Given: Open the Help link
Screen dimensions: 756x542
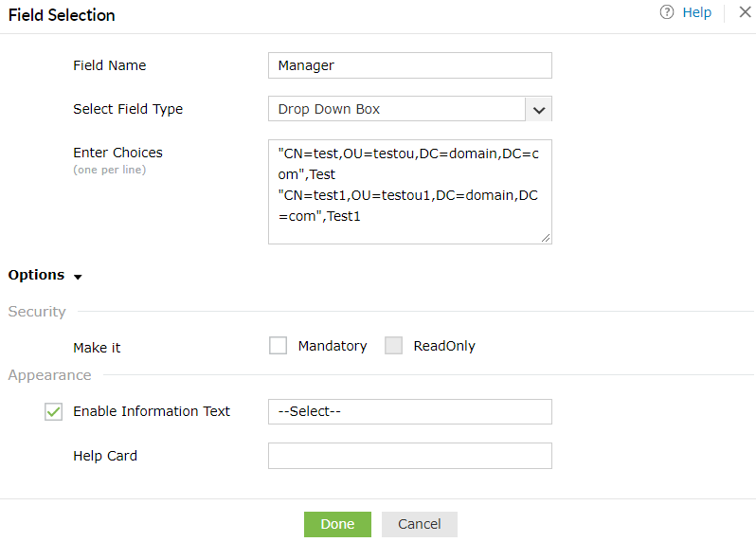Looking at the screenshot, I should (x=696, y=13).
